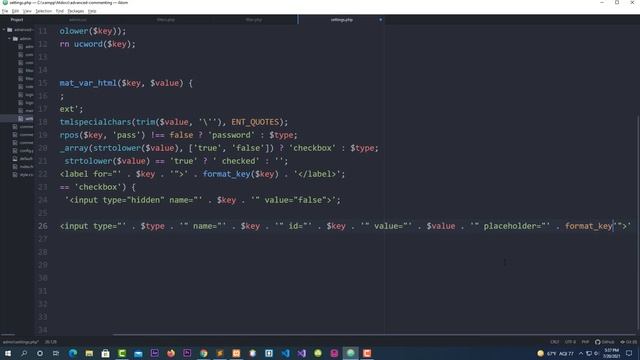640x360 pixels.
Task: Launch Microsoft Edge from taskbar
Action: coord(73,353)
